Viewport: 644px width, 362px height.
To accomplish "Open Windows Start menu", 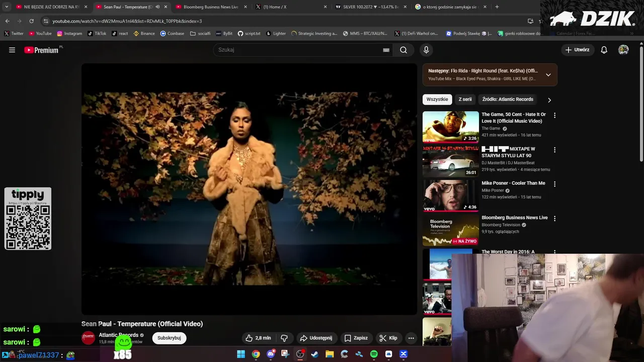I will (241, 354).
